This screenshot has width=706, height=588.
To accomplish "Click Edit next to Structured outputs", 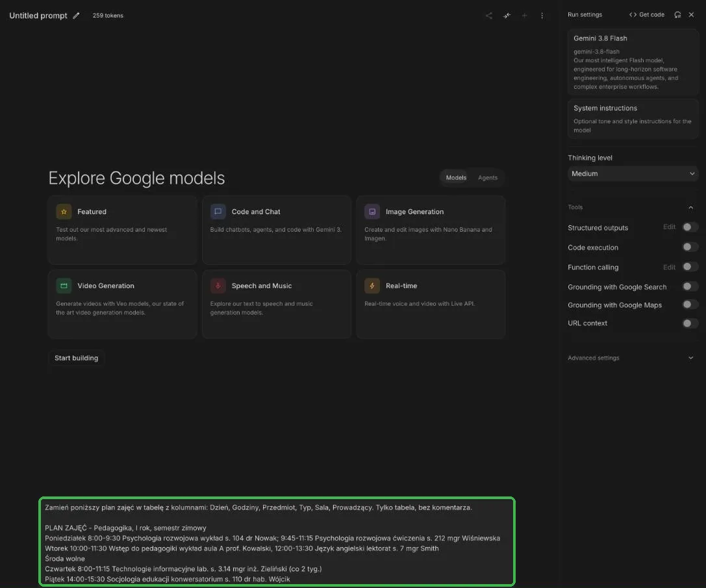I will (x=669, y=227).
